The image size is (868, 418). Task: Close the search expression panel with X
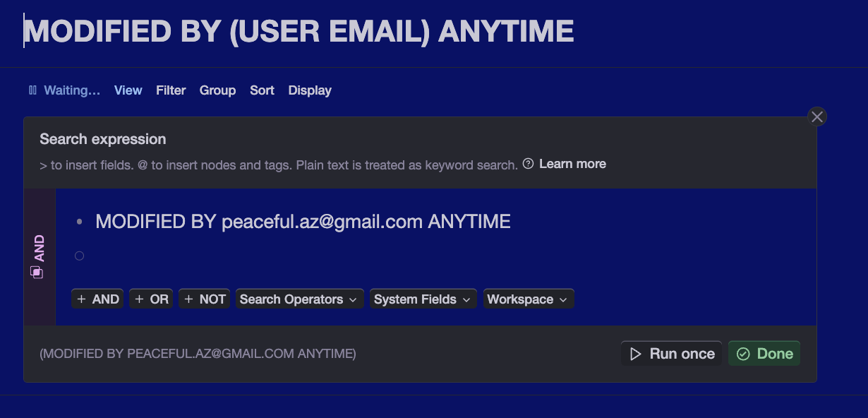817,117
